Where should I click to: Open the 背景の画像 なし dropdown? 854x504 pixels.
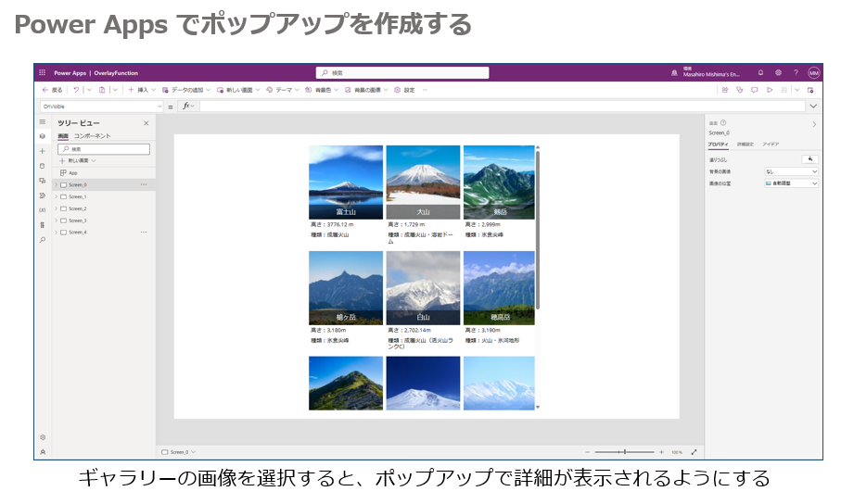[x=791, y=171]
